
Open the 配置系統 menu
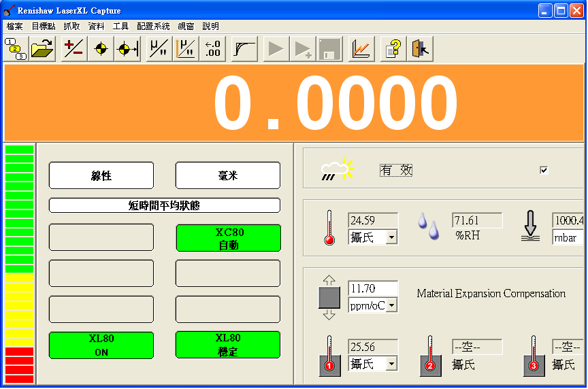click(x=153, y=27)
